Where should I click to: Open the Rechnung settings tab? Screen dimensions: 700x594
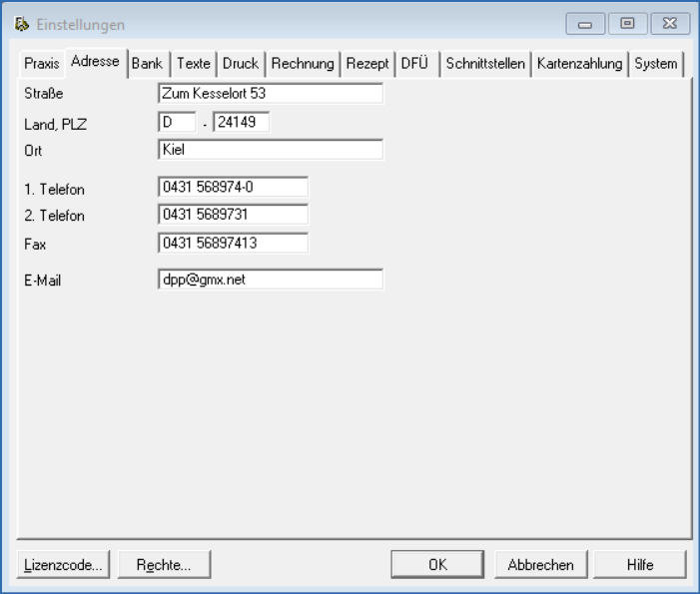(303, 64)
